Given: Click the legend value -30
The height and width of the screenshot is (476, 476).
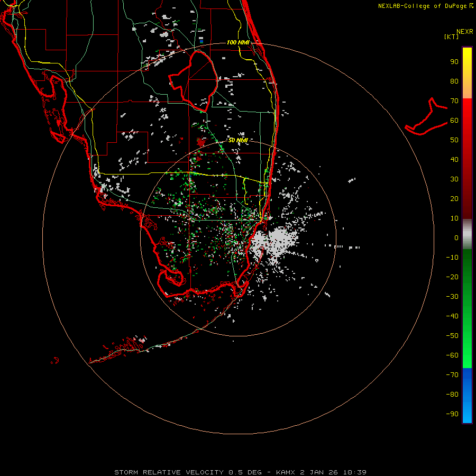Looking at the screenshot, I should click(452, 297).
